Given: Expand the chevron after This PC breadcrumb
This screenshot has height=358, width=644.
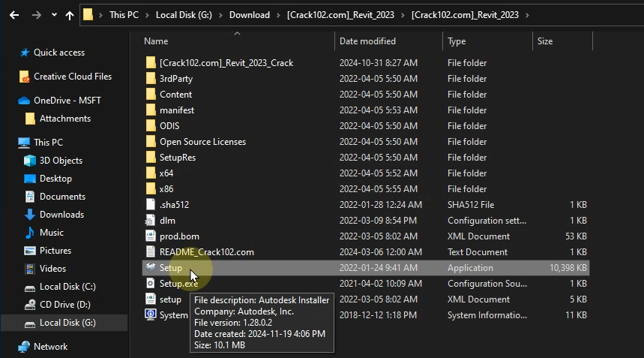Looking at the screenshot, I should (148, 15).
